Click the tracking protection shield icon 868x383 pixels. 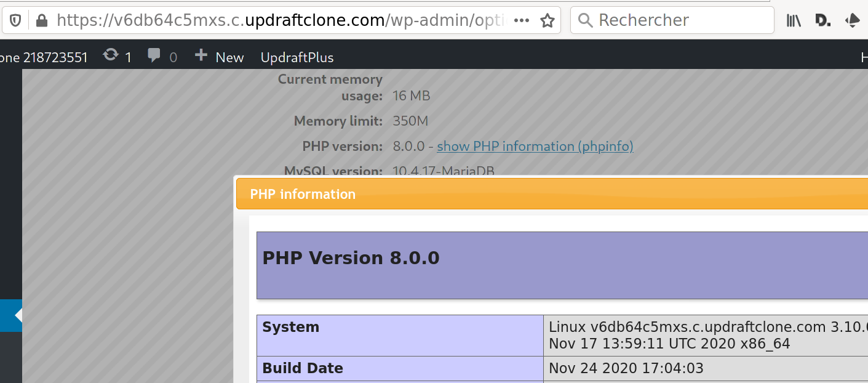coord(16,20)
